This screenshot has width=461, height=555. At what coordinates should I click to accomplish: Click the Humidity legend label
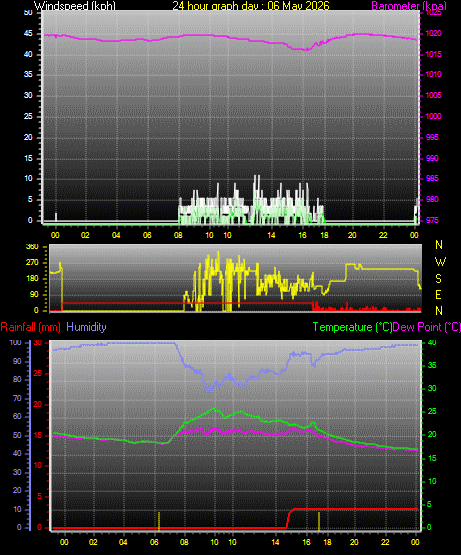[x=86, y=327]
